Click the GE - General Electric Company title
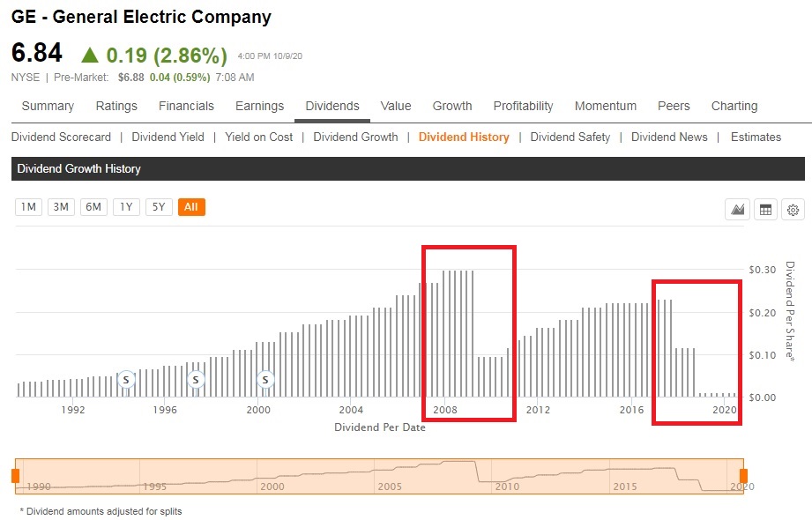This screenshot has width=812, height=520. (141, 17)
